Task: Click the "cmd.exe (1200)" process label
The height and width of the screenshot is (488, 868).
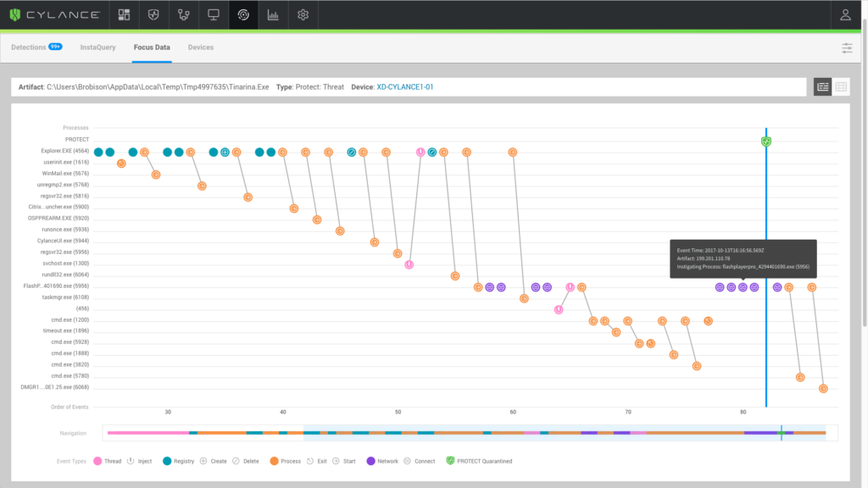Action: click(x=70, y=319)
